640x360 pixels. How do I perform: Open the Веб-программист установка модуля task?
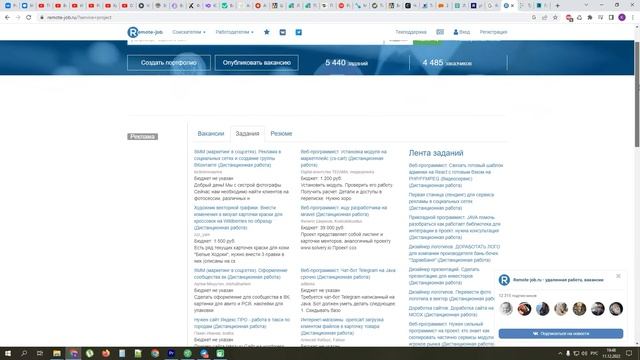click(x=343, y=158)
